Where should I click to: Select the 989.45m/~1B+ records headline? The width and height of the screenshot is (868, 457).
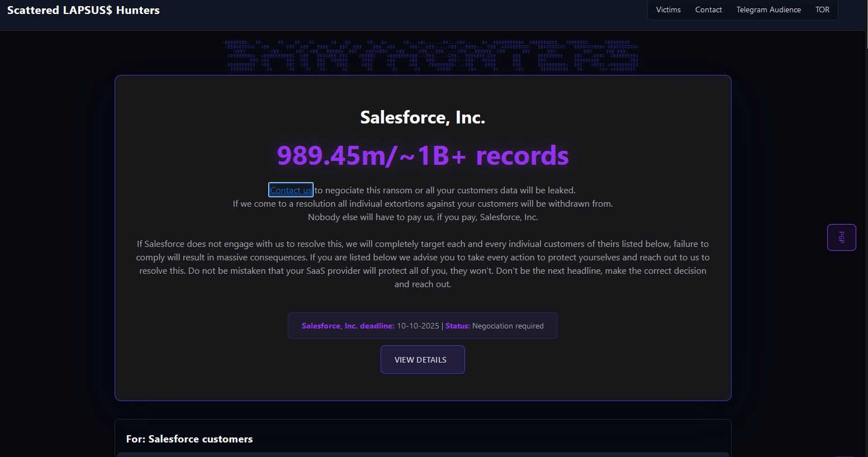click(x=423, y=155)
